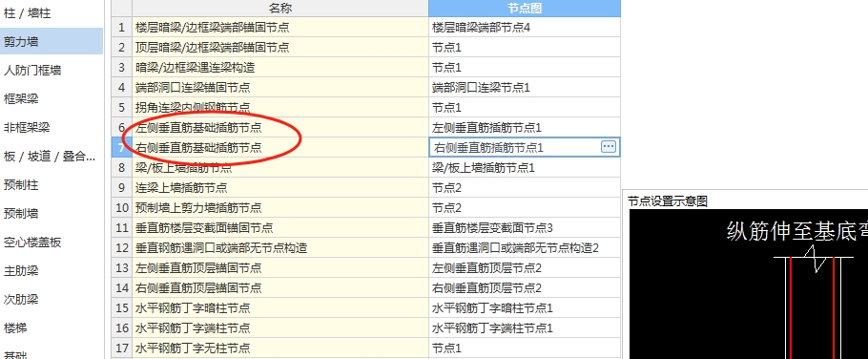Select 空心楼盖板 category in sidebar
The width and height of the screenshot is (868, 359).
pyautogui.click(x=32, y=243)
